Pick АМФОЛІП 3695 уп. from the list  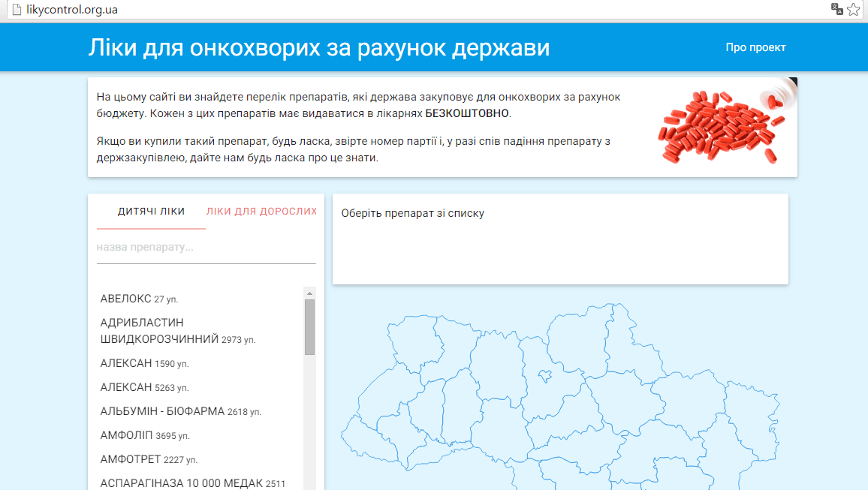click(145, 435)
